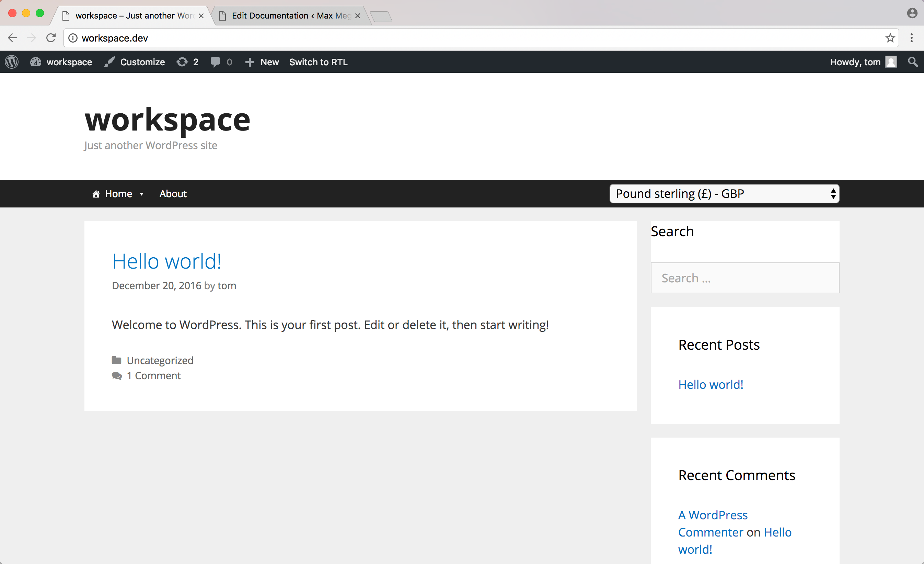Open the Howdy, tom account menu
924x564 pixels.
pos(863,62)
